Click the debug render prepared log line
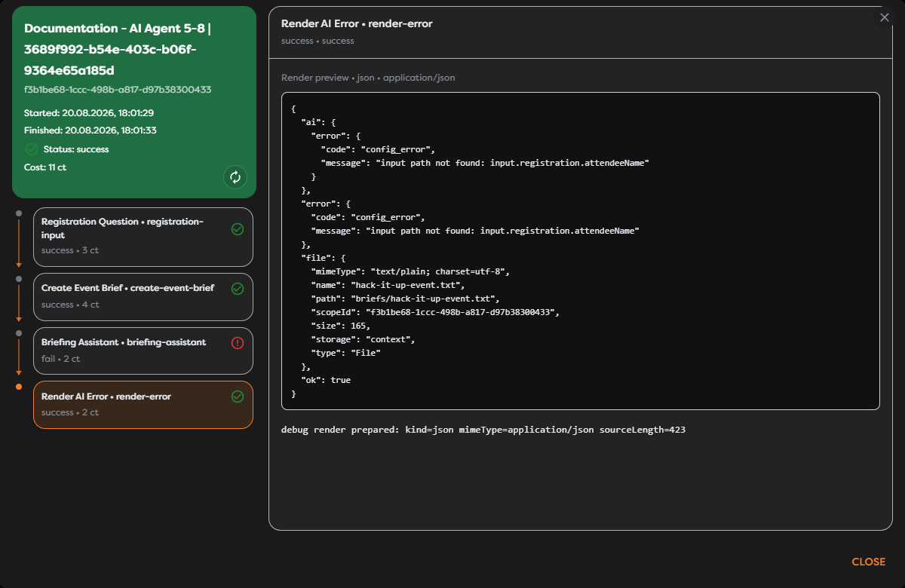The width and height of the screenshot is (905, 588). [x=483, y=430]
